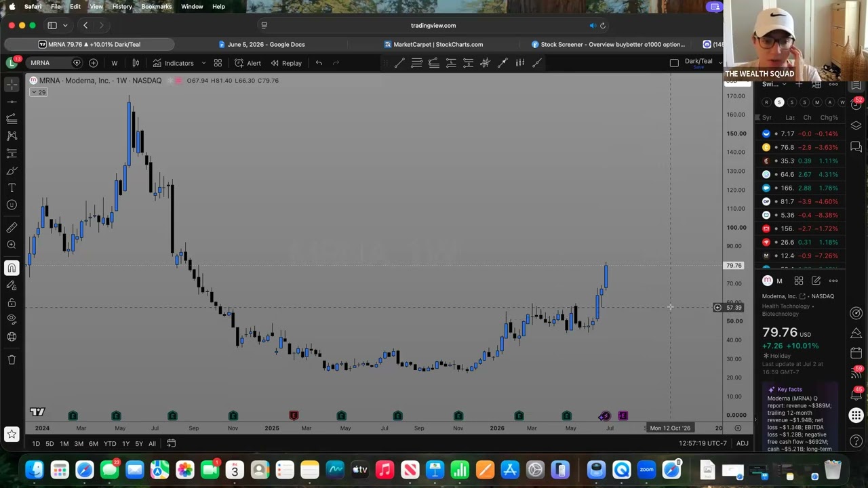Open timezone menu showing UTC-7
The width and height of the screenshot is (868, 488).
coord(703,444)
